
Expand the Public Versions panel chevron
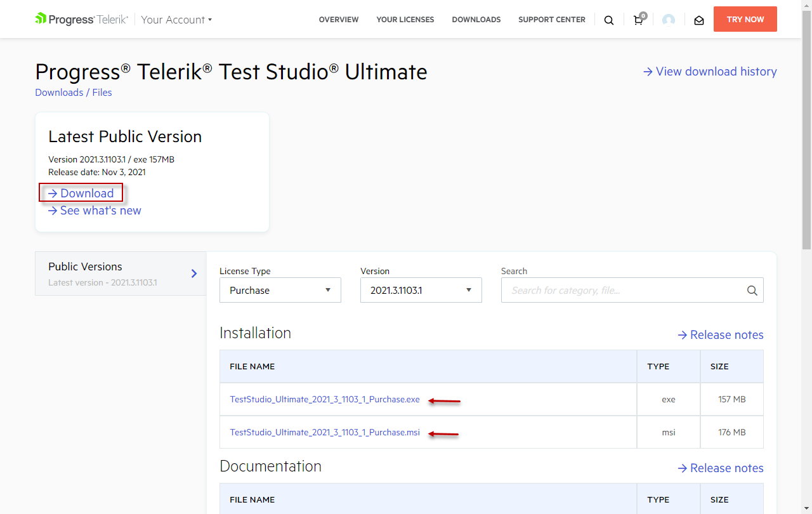[x=194, y=273]
